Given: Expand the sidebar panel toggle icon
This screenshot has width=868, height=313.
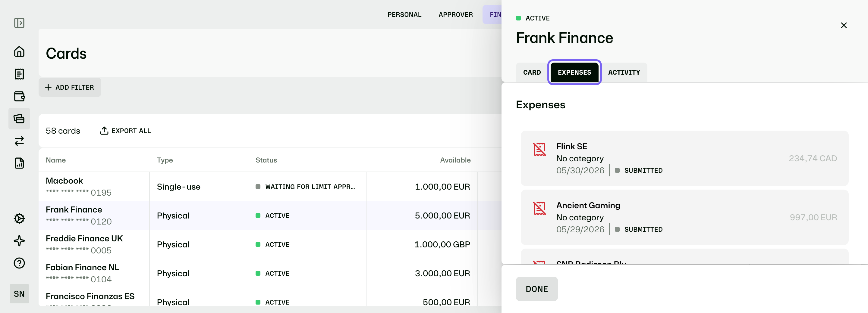Looking at the screenshot, I should coord(19,23).
